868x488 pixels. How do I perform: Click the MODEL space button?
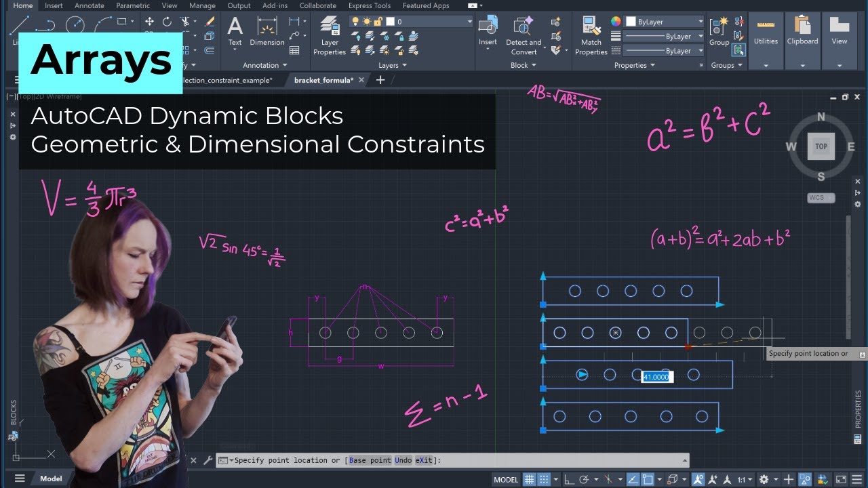pos(506,479)
